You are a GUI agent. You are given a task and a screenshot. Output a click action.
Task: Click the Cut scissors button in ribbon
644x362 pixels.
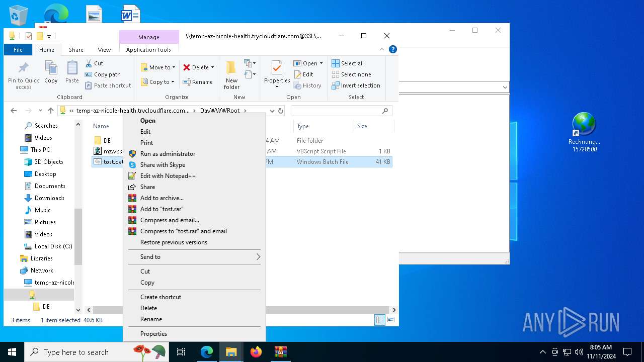(x=94, y=63)
